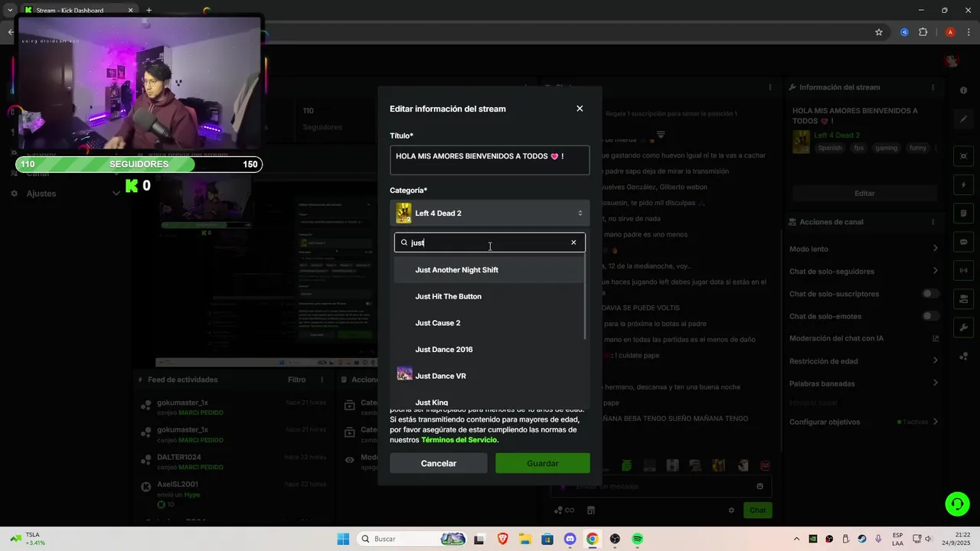Open Chrome three-dot menu
This screenshot has height=551, width=980.
coord(968,32)
